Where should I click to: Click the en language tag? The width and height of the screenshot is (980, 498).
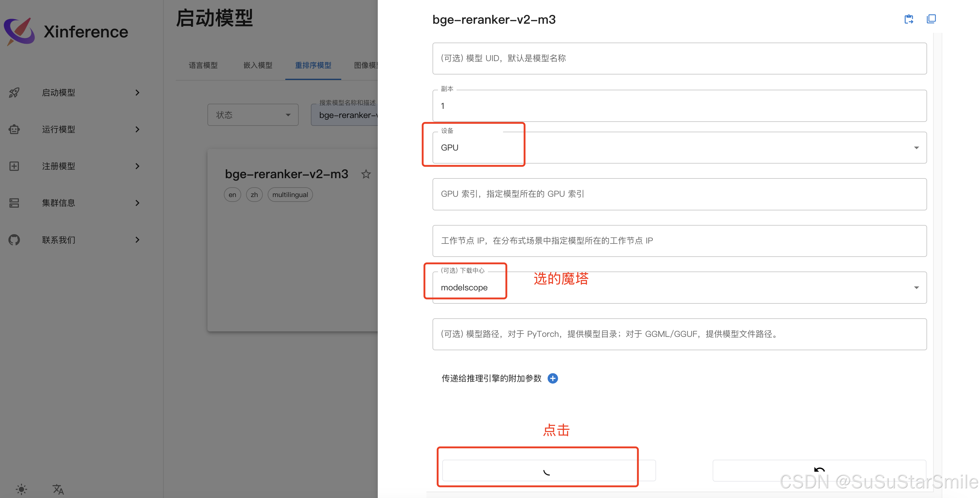pyautogui.click(x=232, y=195)
